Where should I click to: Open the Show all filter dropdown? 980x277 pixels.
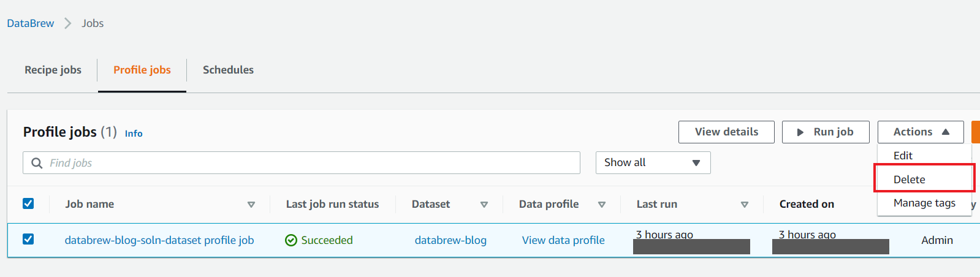coord(653,162)
